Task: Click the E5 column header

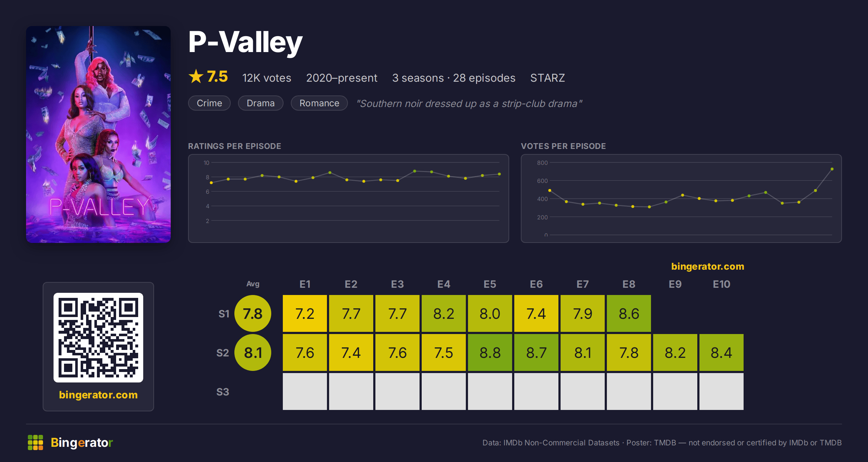Action: tap(490, 284)
